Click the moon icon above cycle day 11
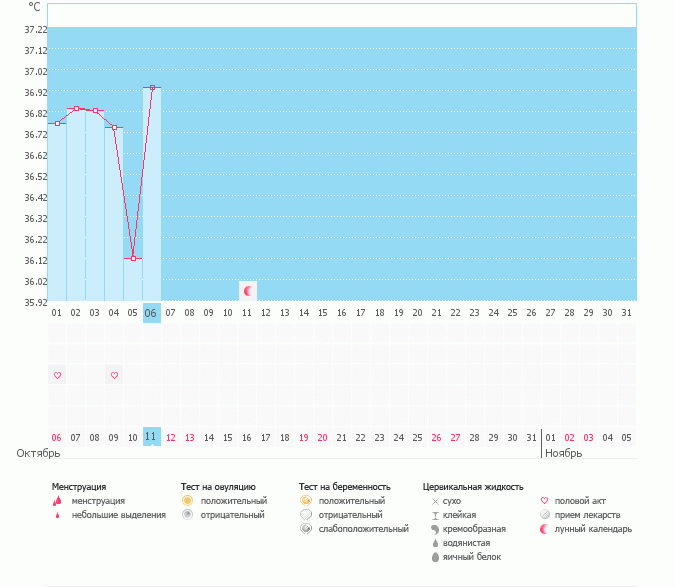The height and width of the screenshot is (587, 675). coord(248,291)
